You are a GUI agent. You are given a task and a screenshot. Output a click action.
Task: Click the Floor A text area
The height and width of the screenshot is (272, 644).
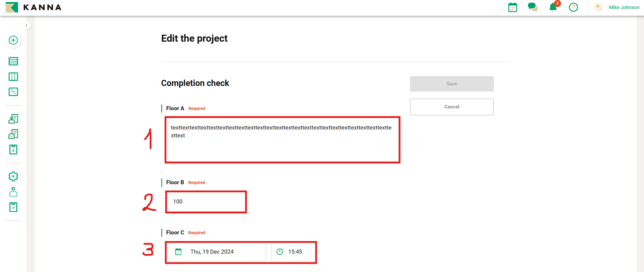[x=282, y=140]
